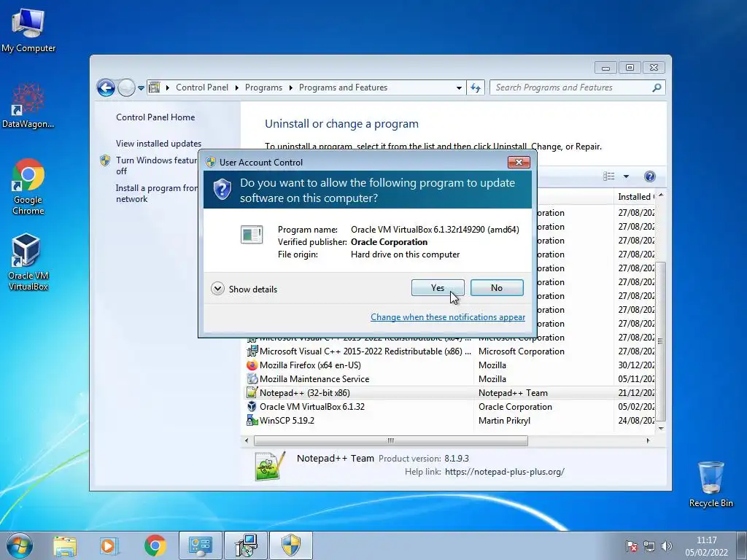Click the UAC shield question mark icon
This screenshot has height=560, width=747.
pos(222,190)
